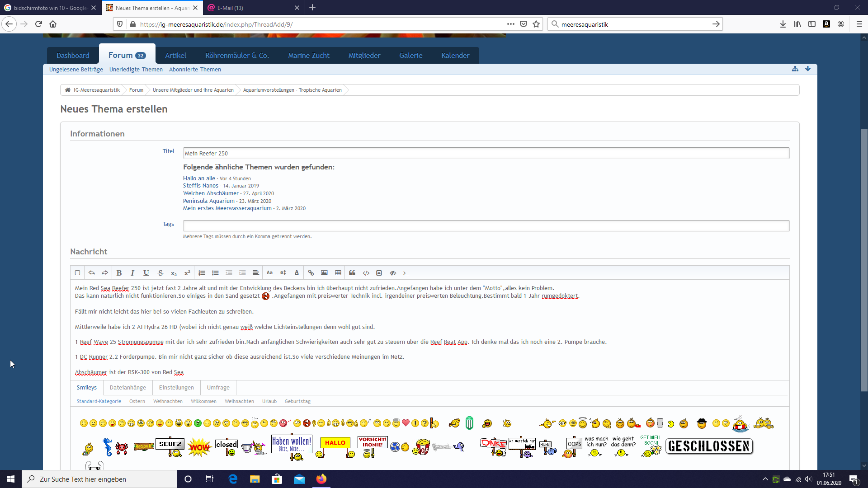Toggle bold formatting in editor toolbar

click(119, 273)
